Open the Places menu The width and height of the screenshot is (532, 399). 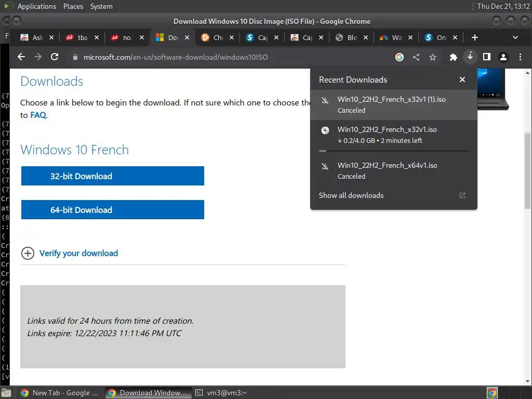[73, 6]
